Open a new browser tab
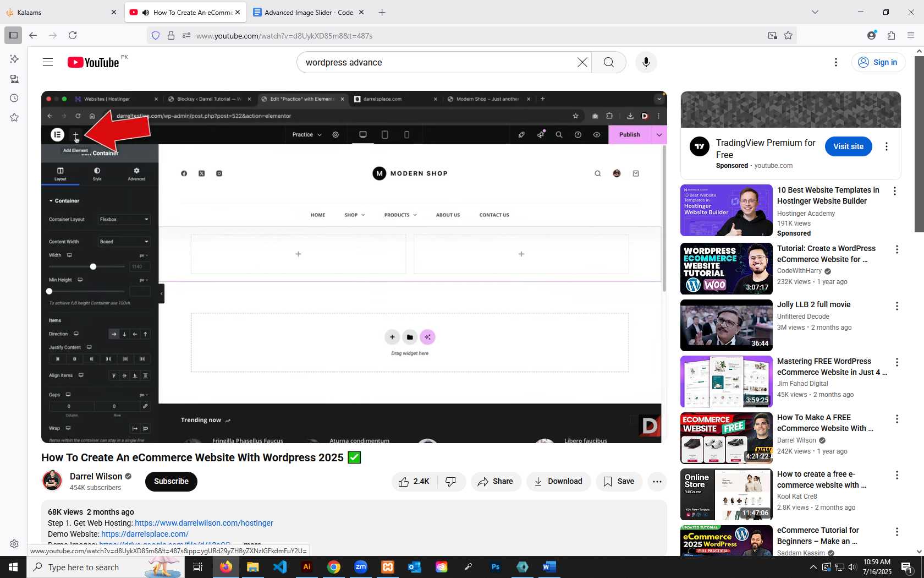Screen dimensions: 924x578 click(x=382, y=12)
